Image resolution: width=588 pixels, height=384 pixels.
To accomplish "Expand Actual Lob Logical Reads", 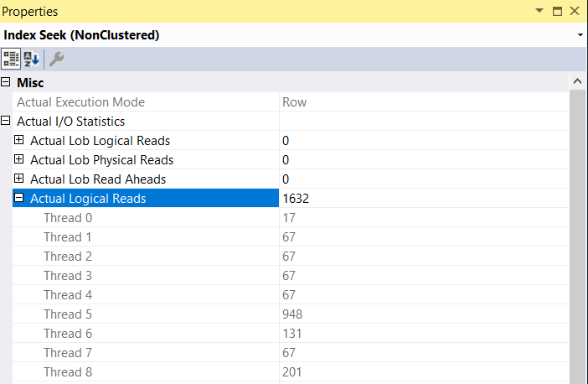I will 19,141.
